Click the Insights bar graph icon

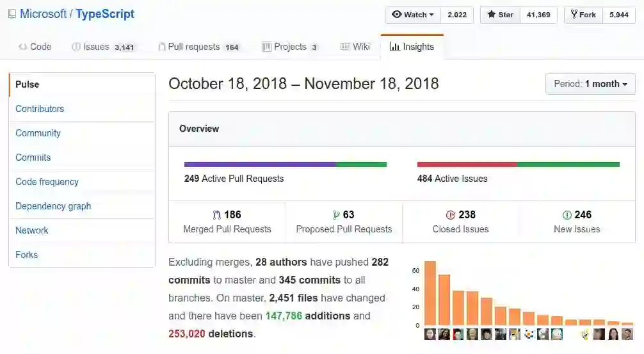tap(395, 47)
